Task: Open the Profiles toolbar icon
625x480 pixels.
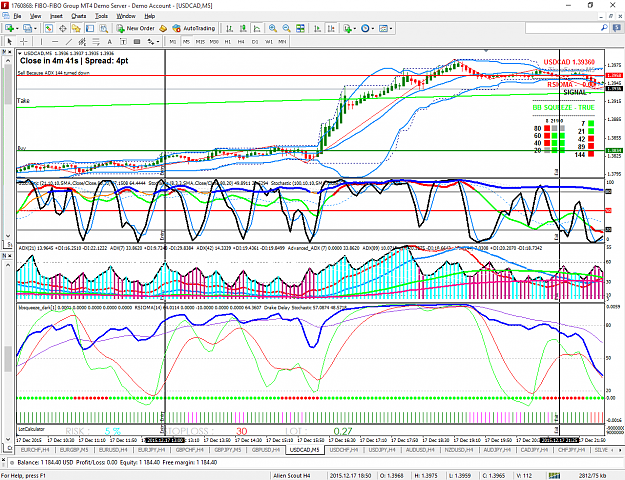Action: click(27, 28)
